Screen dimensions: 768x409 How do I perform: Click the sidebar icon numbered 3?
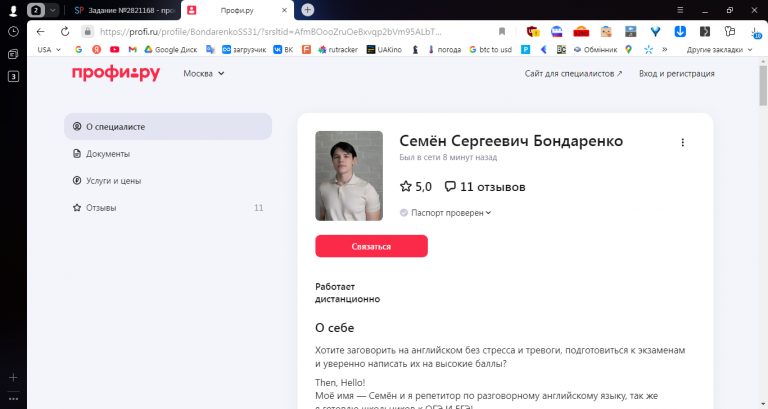coord(13,76)
